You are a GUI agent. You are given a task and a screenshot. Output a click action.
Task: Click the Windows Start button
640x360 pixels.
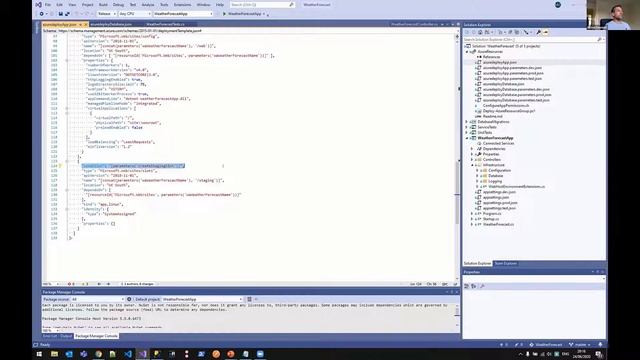(x=39, y=354)
